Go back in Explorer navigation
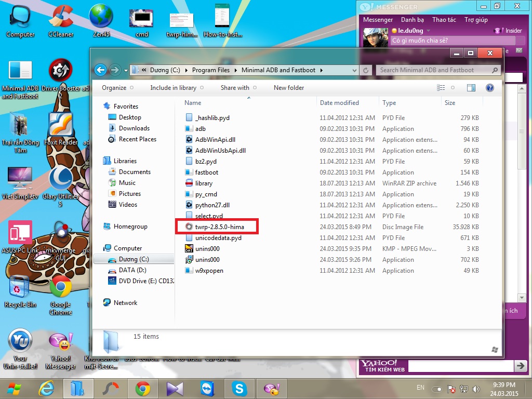The width and height of the screenshot is (532, 399). [100, 70]
